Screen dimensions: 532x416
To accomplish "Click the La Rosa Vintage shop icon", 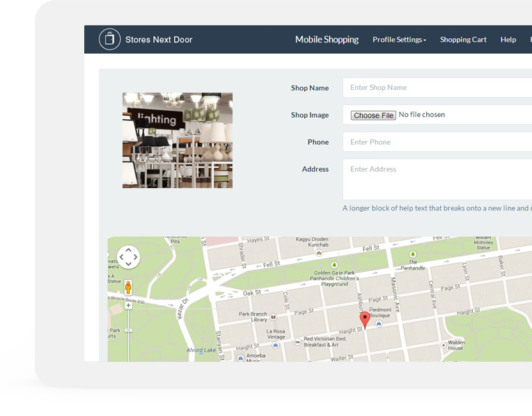I will pyautogui.click(x=276, y=345).
